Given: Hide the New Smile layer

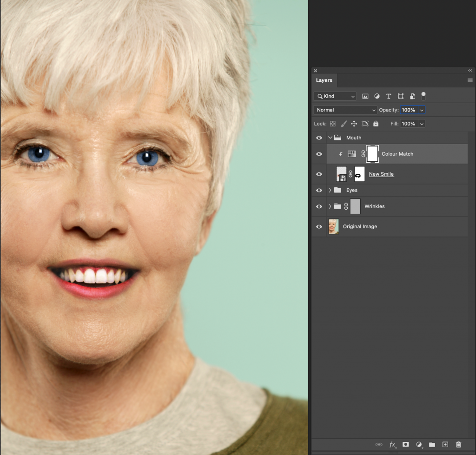Looking at the screenshot, I should 319,174.
